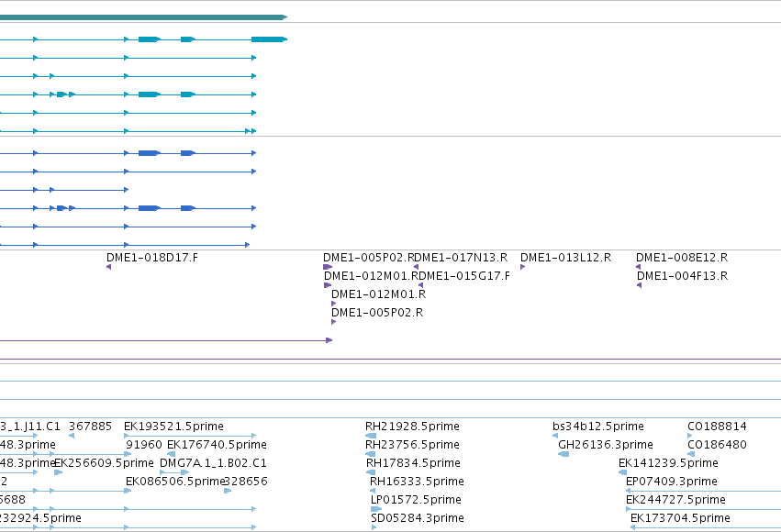
Task: Click the purple arrow beneath DME1-013L12.R
Action: 522,267
